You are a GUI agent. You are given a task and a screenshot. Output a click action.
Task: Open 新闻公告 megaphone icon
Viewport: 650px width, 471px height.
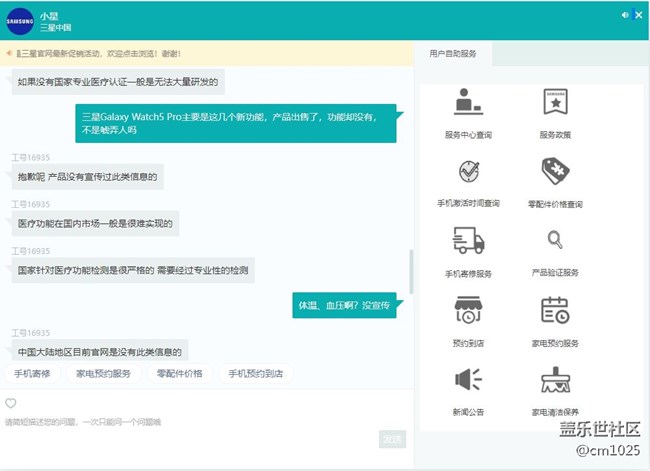click(x=468, y=379)
